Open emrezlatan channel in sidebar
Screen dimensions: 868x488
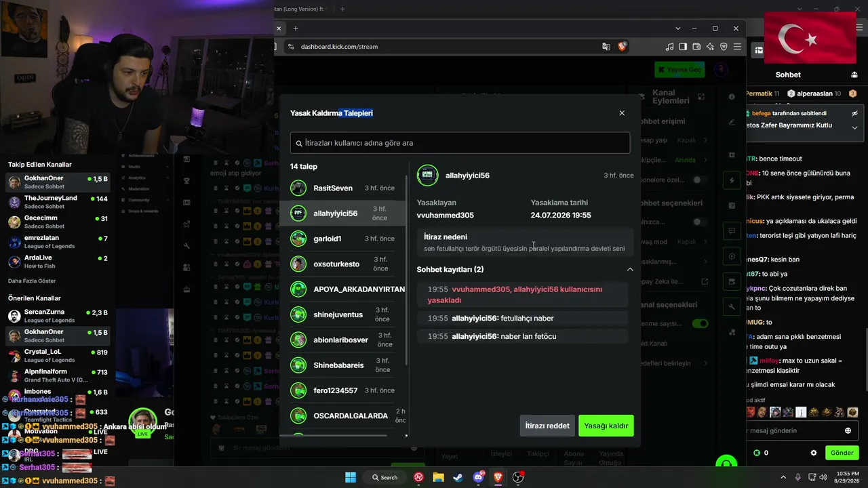point(59,242)
